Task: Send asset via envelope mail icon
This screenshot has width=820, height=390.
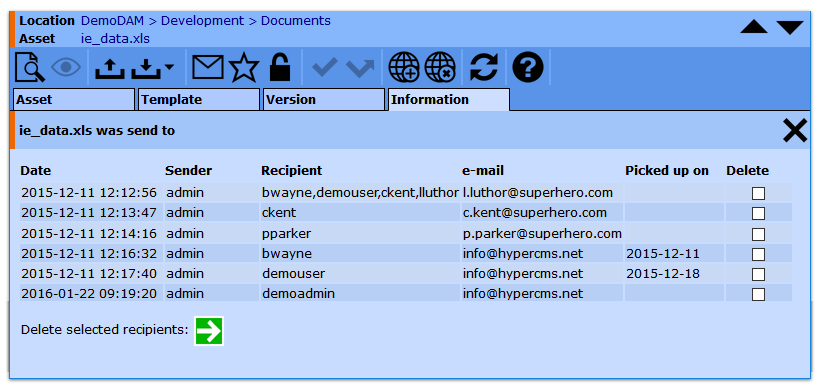Action: (208, 67)
